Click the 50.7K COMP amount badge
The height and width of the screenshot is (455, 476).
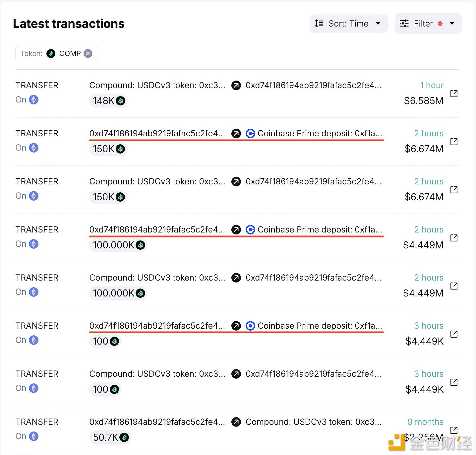click(x=110, y=437)
